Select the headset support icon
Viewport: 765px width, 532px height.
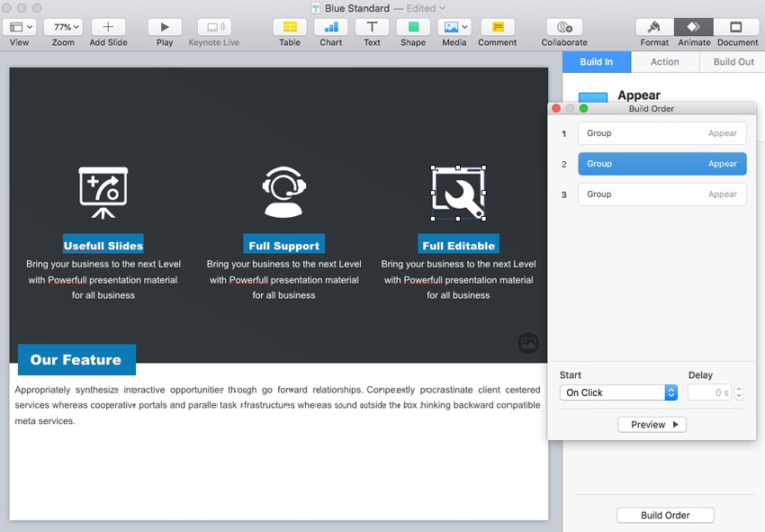[x=283, y=192]
